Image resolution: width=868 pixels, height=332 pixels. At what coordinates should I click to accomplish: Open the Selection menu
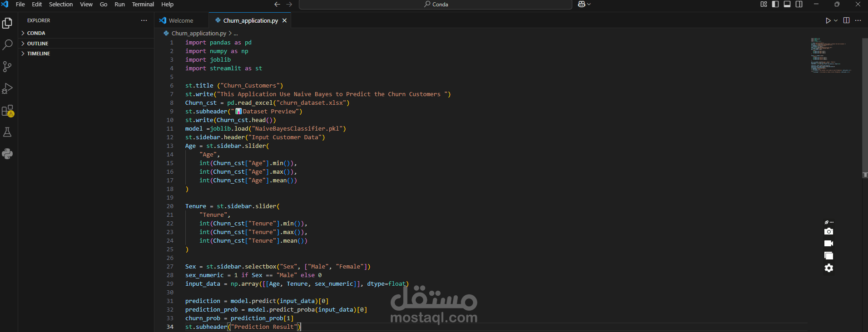pyautogui.click(x=61, y=4)
